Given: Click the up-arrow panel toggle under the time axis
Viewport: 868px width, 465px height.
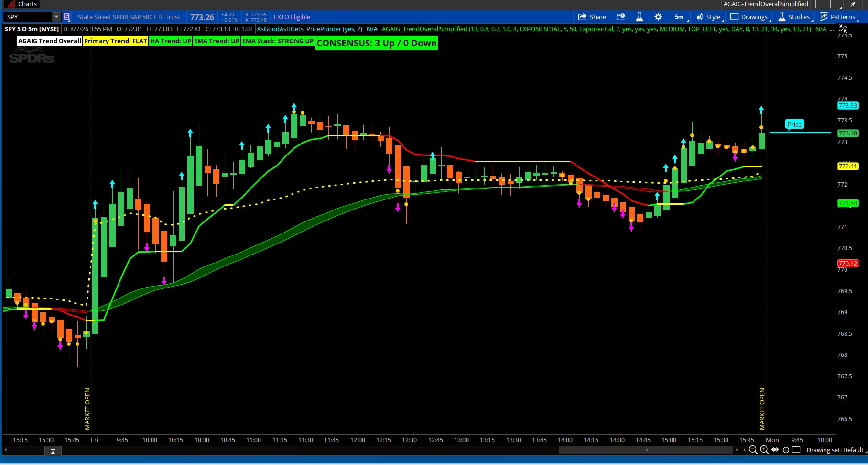Looking at the screenshot, I should [x=53, y=451].
